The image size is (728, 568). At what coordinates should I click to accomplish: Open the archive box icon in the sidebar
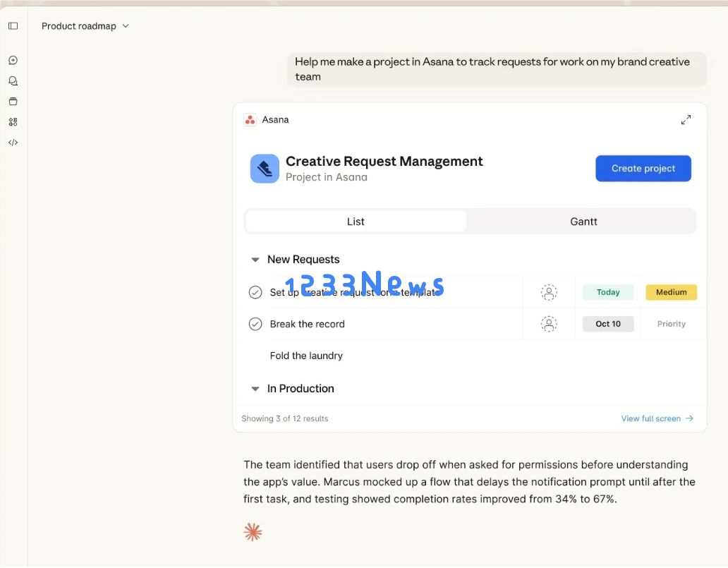click(13, 101)
